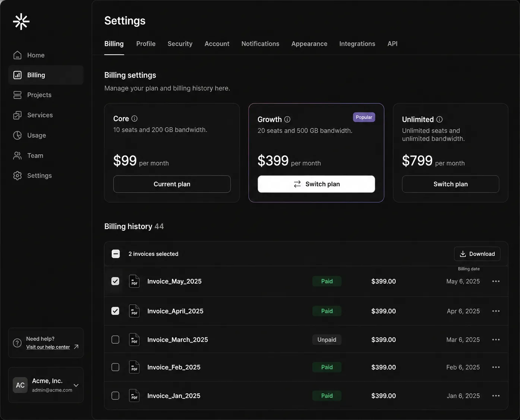Click the Usage pie chart icon
The image size is (520, 420).
tap(18, 135)
